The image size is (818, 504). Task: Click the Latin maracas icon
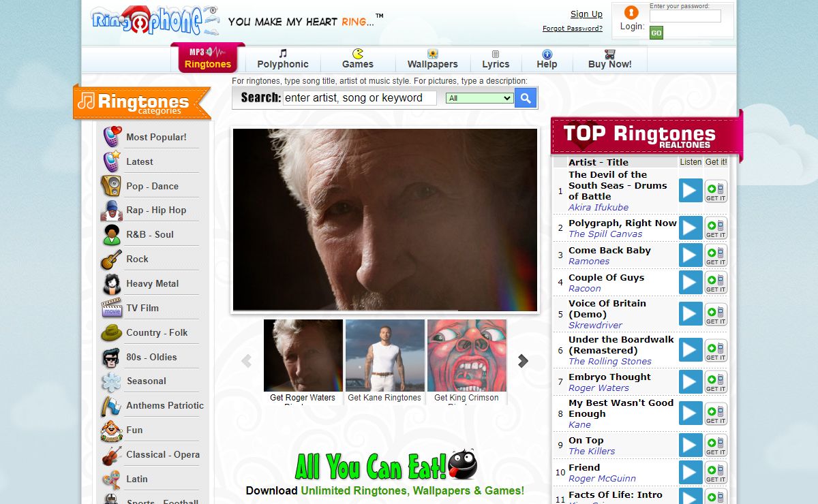tap(112, 479)
